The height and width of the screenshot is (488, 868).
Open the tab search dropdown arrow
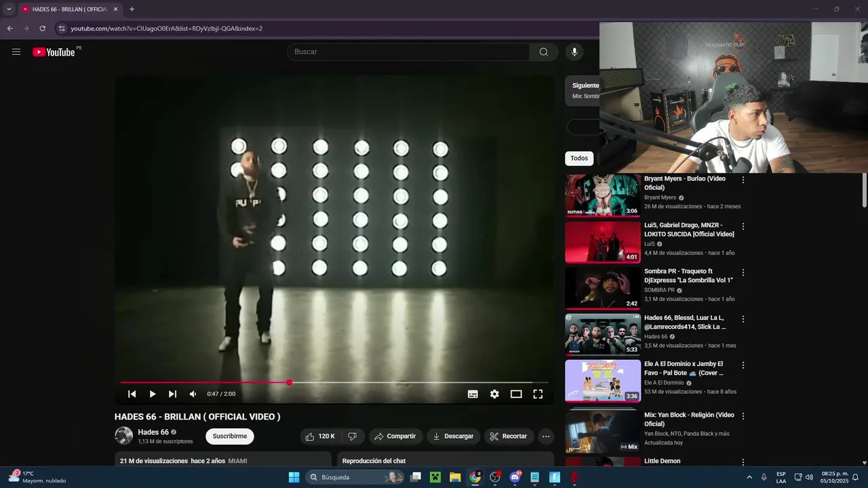(x=9, y=9)
